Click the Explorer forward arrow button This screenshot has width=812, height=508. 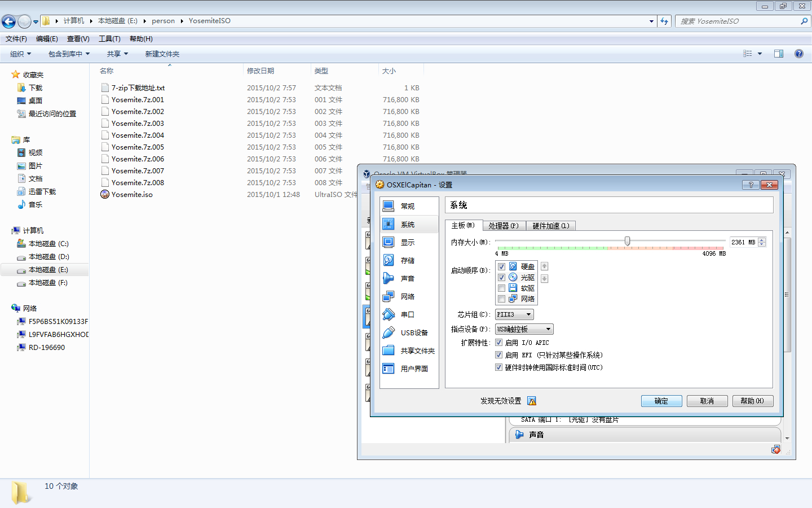click(x=24, y=21)
